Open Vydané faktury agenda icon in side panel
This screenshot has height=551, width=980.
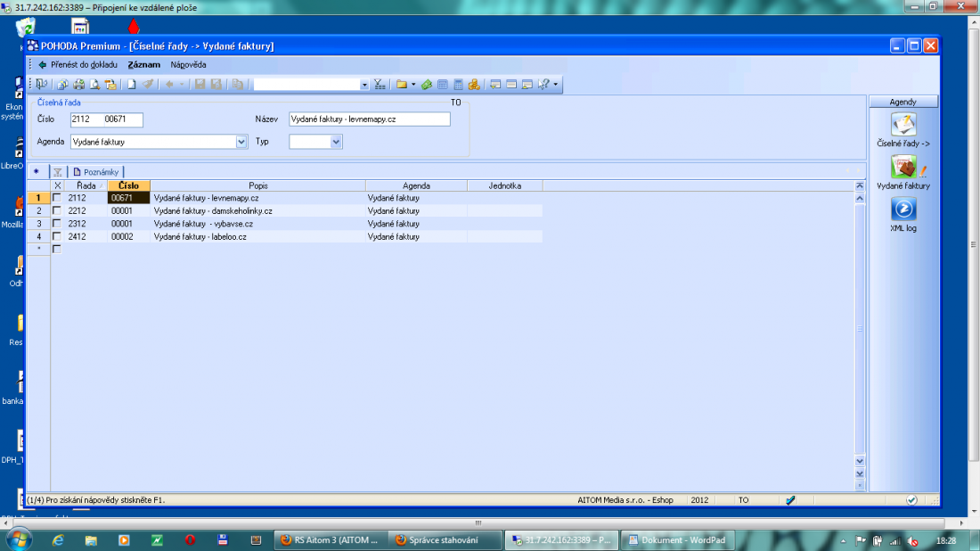click(x=903, y=168)
